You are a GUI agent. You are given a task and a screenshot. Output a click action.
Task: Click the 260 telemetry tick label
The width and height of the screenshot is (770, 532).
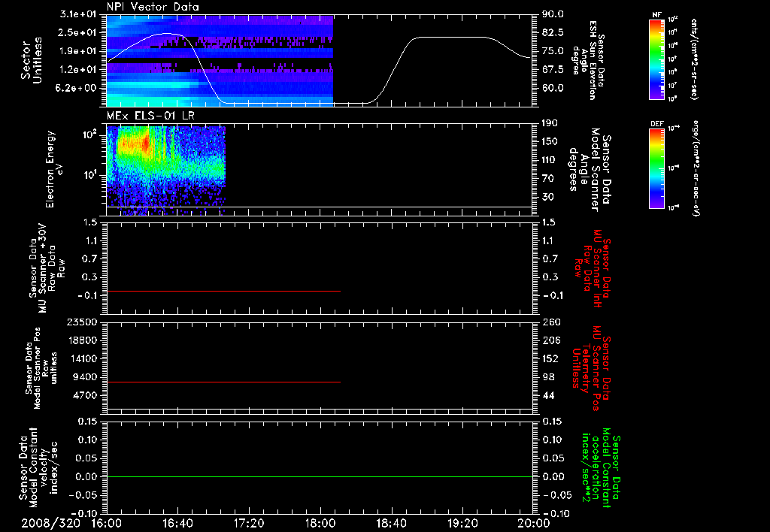point(550,322)
